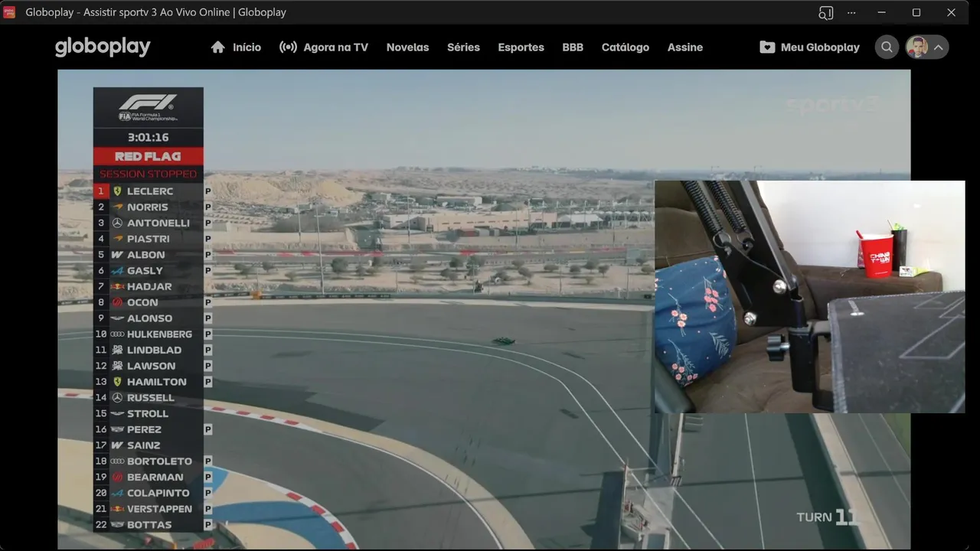Viewport: 980px width, 551px height.
Task: Click the Globoplay app icon in title bar
Action: (9, 12)
